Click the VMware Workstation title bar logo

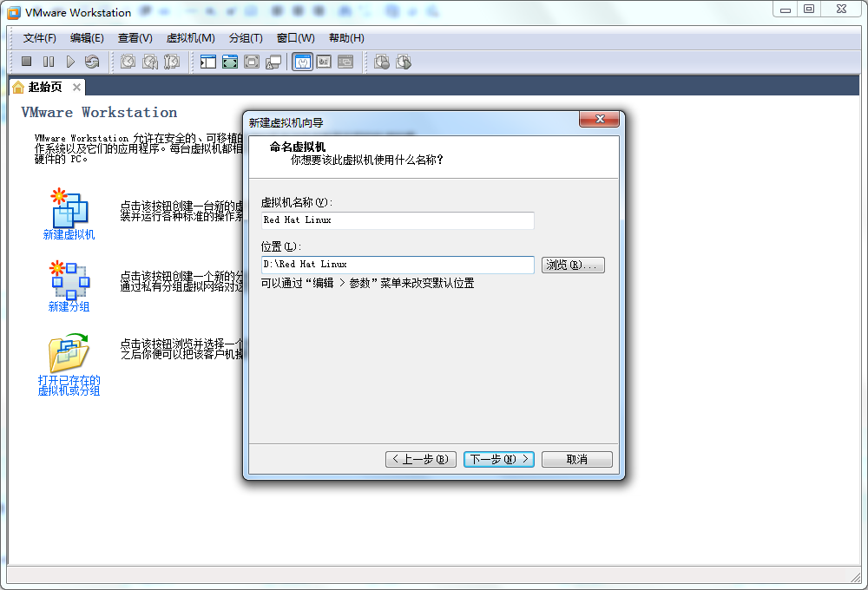tap(14, 12)
